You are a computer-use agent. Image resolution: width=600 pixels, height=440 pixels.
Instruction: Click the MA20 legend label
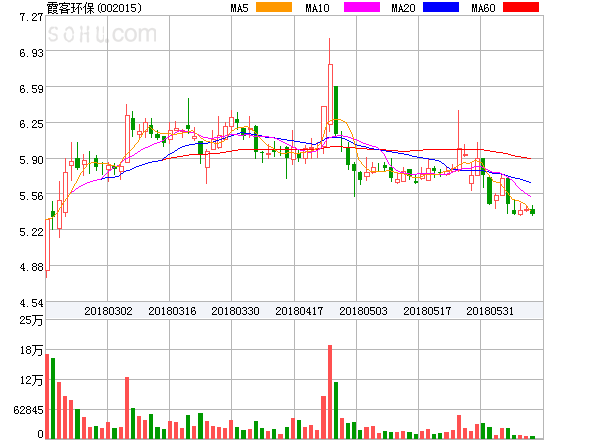pyautogui.click(x=403, y=8)
